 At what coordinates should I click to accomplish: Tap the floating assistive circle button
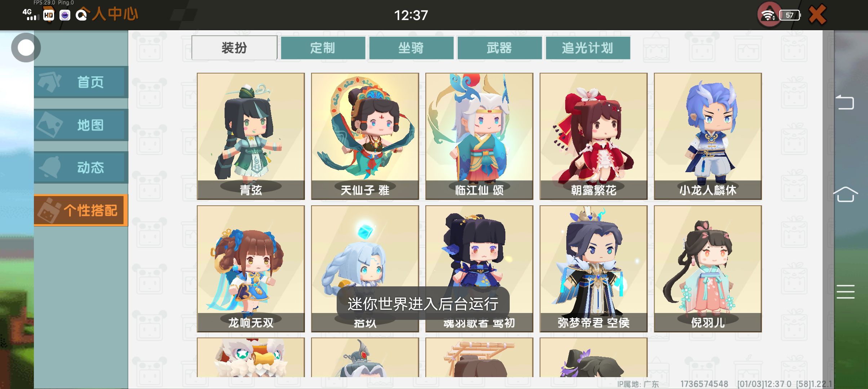pyautogui.click(x=26, y=48)
